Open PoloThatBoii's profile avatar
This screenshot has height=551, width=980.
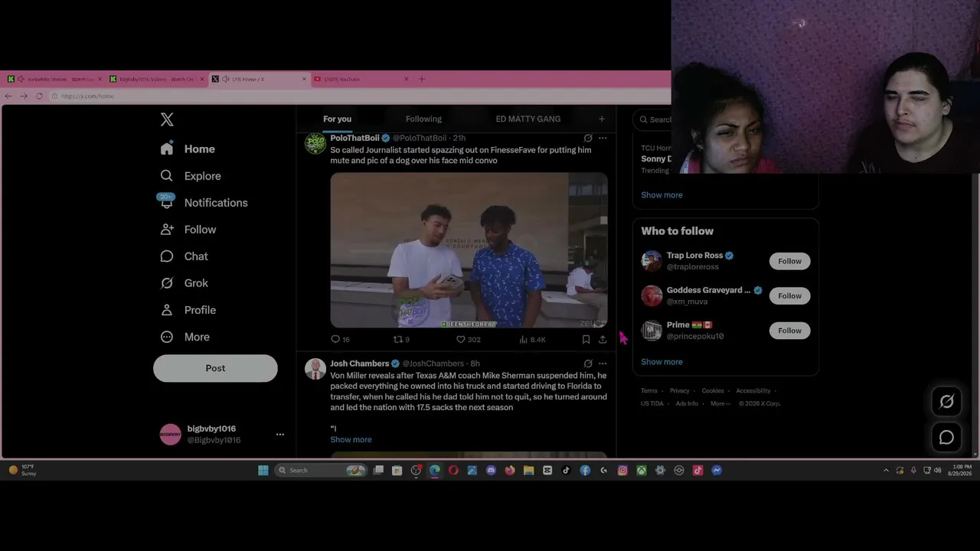(x=315, y=144)
